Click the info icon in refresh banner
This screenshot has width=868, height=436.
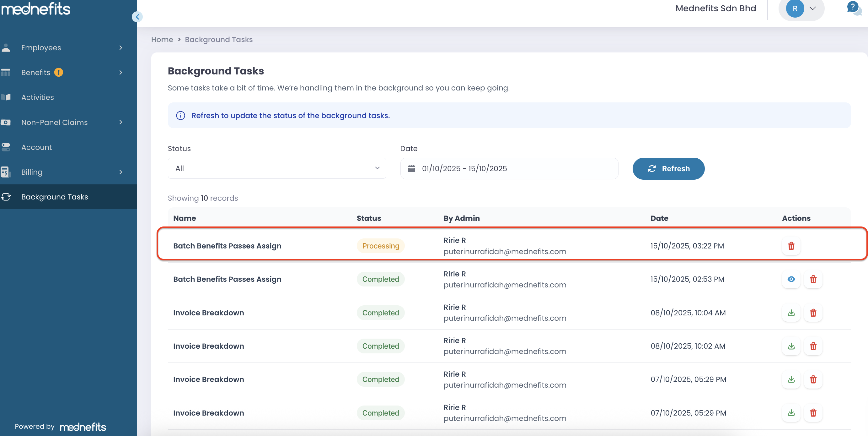coord(181,115)
